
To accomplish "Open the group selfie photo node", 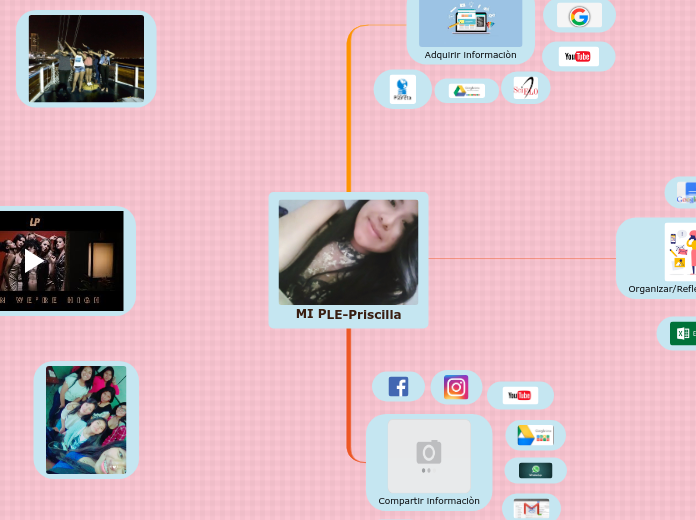I will tap(86, 420).
